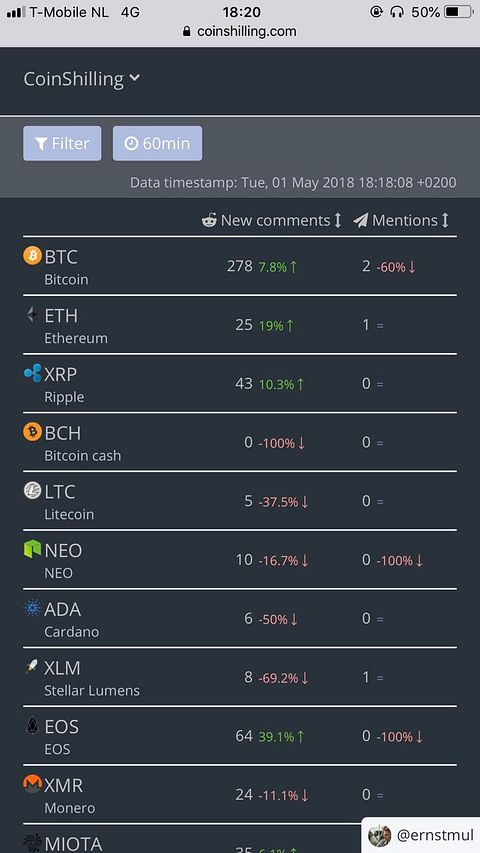The width and height of the screenshot is (480, 853).
Task: Click the Ripple XRP logo icon
Action: pos(33,373)
